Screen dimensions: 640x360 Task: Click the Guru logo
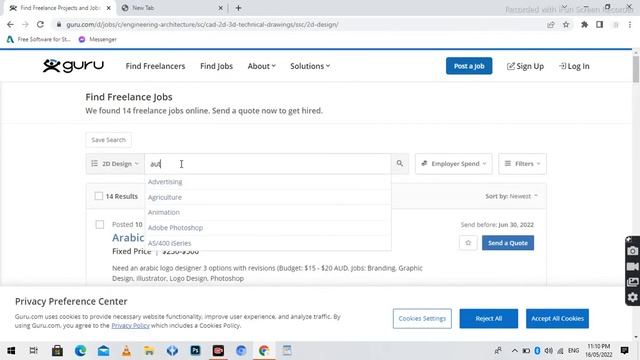pos(73,66)
